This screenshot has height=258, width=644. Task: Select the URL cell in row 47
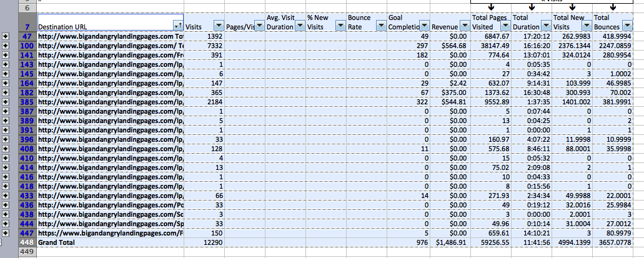click(x=110, y=36)
